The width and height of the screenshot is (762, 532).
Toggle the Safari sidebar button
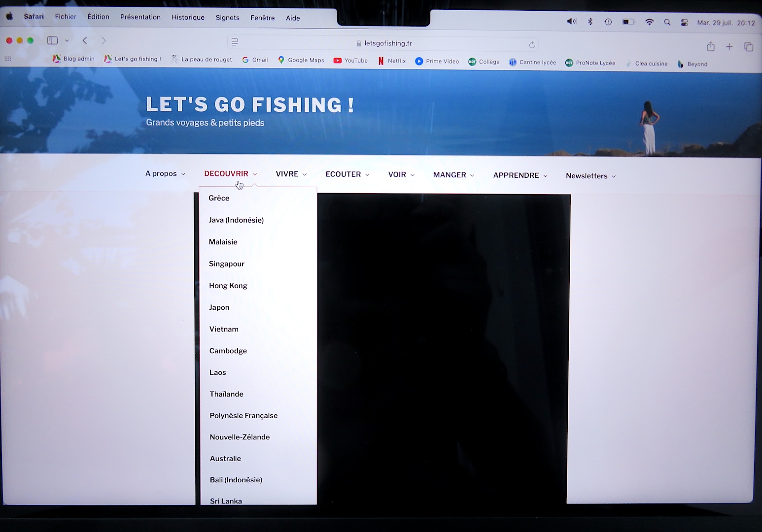(52, 40)
